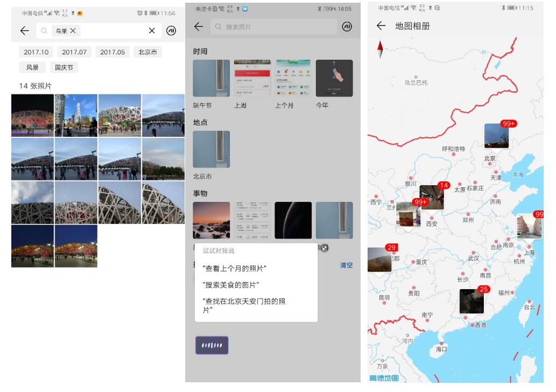Image resolution: width=556 pixels, height=392 pixels.
Task: Choose the 国庆节 filter tag
Action: click(x=64, y=67)
